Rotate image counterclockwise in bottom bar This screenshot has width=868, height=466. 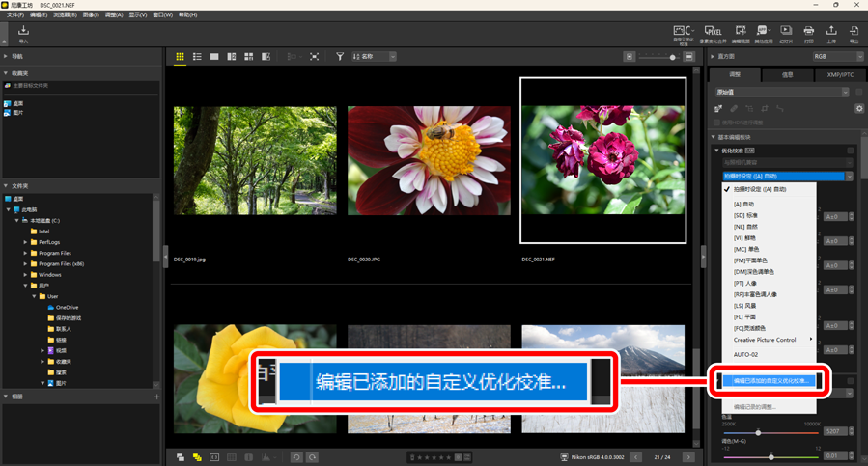click(x=296, y=457)
